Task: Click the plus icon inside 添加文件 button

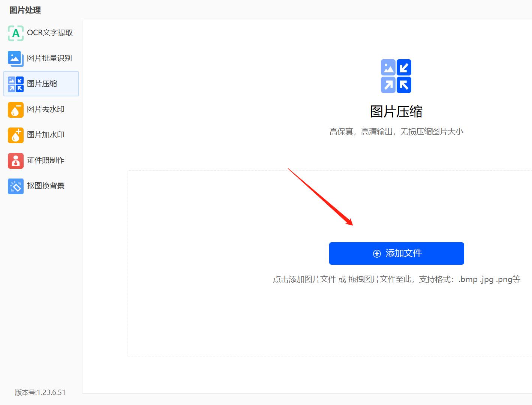Action: (x=376, y=253)
